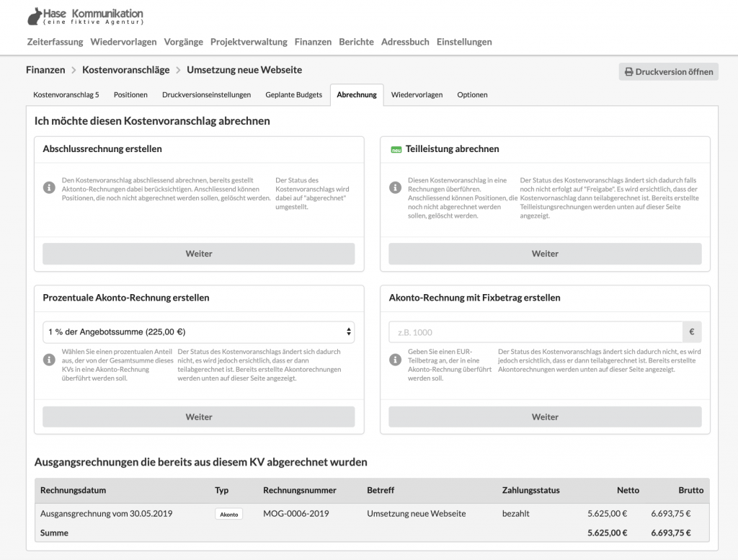Open Berichte menu
Screen dimensions: 738x560
coord(356,41)
